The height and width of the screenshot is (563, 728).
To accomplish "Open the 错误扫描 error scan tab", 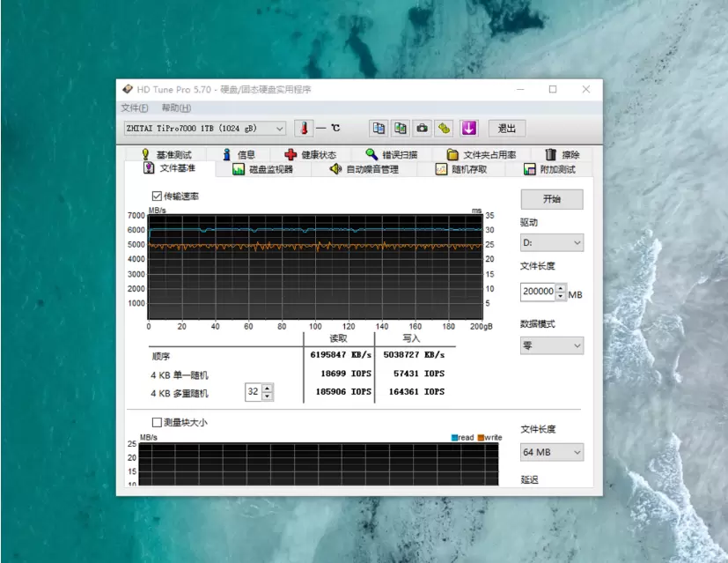I will coord(392,155).
